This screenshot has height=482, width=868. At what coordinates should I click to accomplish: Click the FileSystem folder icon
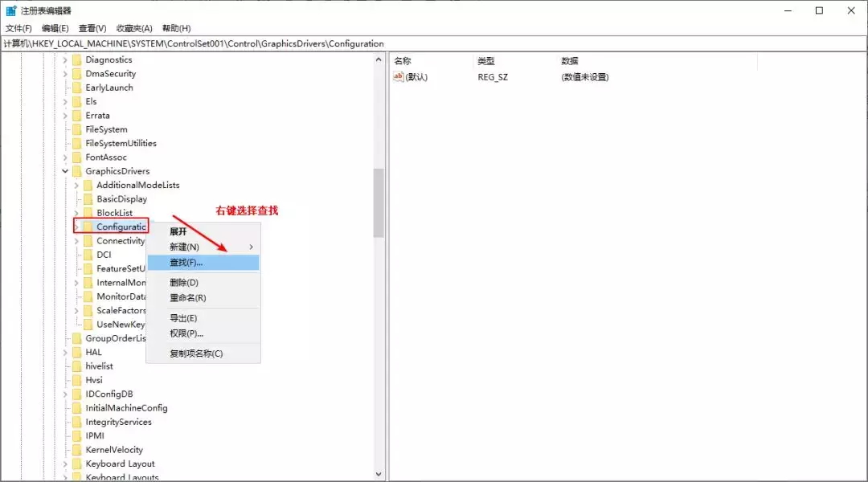coord(77,129)
